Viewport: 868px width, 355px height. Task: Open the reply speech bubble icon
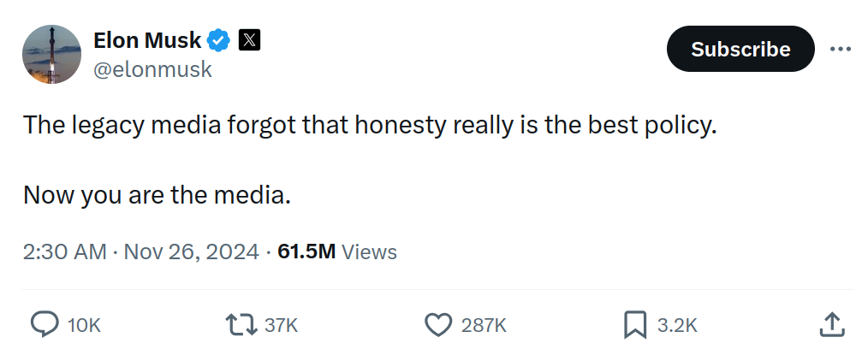coord(45,324)
